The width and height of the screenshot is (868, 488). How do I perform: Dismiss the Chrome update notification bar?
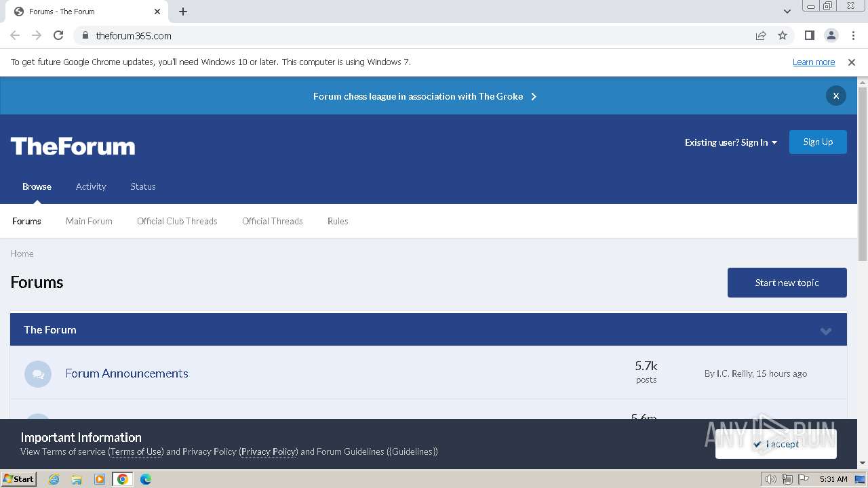852,62
